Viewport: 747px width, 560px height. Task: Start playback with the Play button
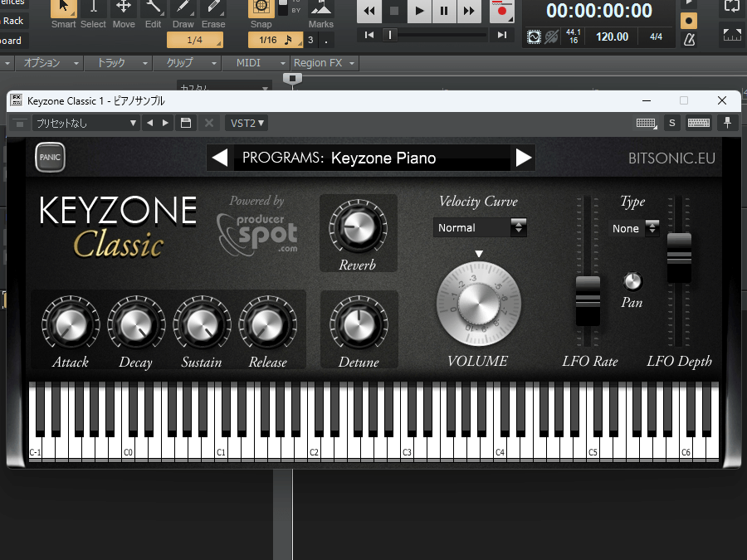(419, 11)
